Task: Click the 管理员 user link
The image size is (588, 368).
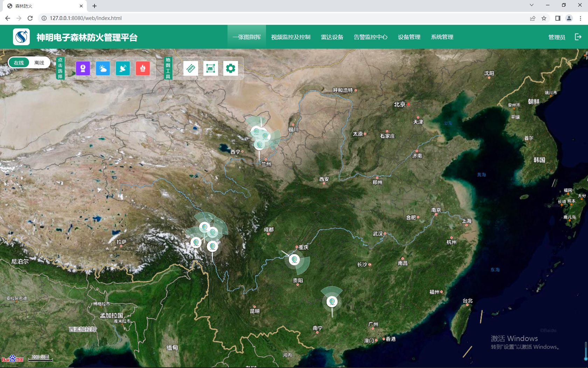Action: [x=556, y=37]
